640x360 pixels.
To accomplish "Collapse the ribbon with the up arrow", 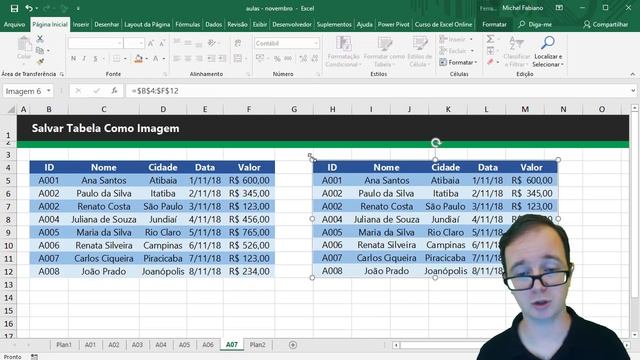I will pyautogui.click(x=633, y=74).
